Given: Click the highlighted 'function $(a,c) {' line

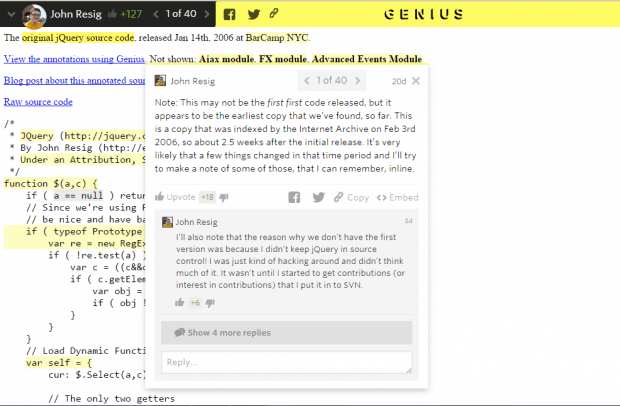Looking at the screenshot, I should click(51, 184).
